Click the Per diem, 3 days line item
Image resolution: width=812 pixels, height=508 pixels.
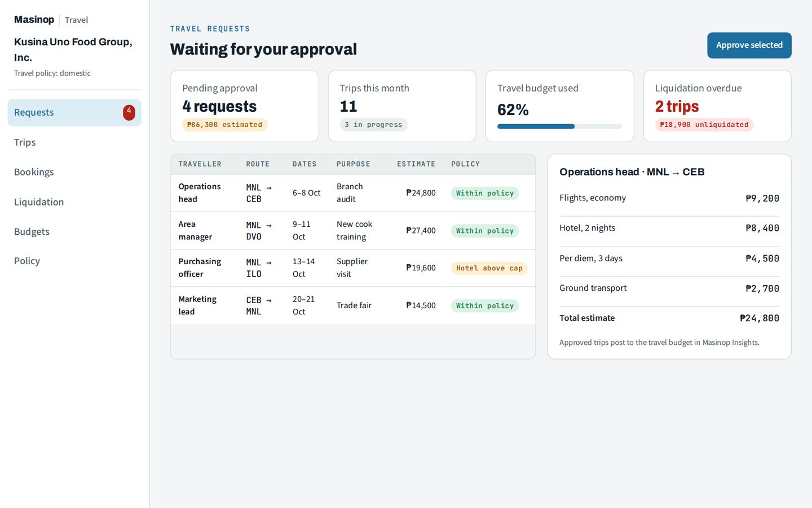click(x=669, y=259)
